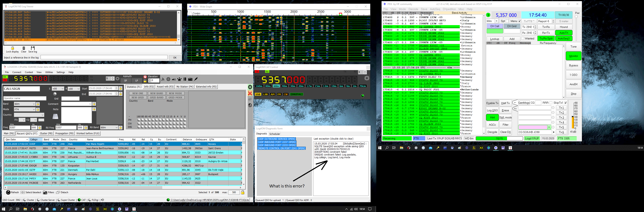Image resolution: width=644 pixels, height=212 pixels.
Task: Click the Log QSO button in JTDX
Action: tap(492, 110)
